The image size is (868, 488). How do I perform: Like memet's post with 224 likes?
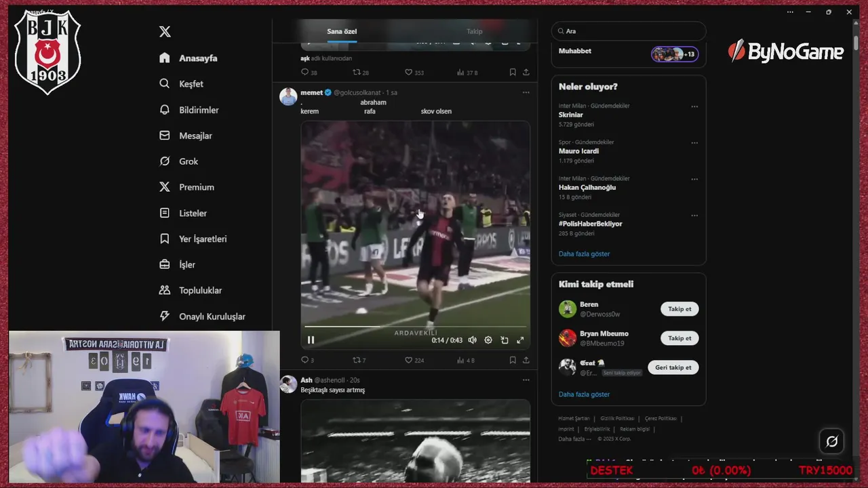tap(414, 360)
